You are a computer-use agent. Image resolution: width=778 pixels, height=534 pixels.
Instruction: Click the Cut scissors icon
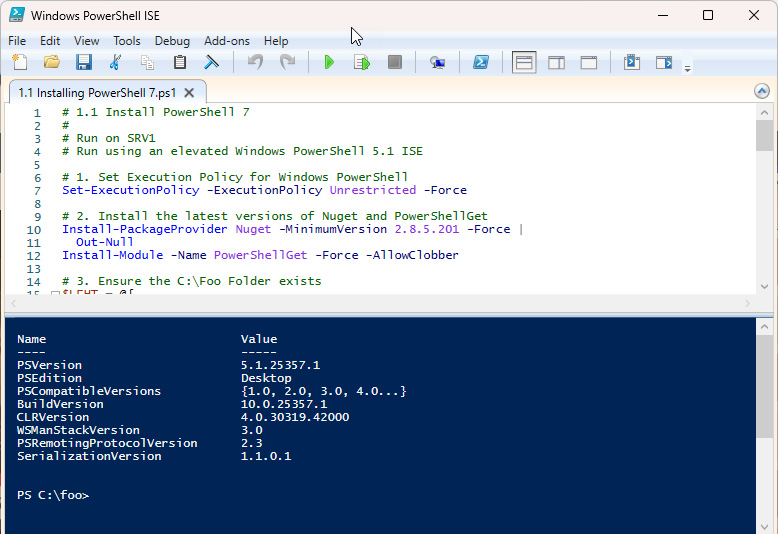click(115, 63)
